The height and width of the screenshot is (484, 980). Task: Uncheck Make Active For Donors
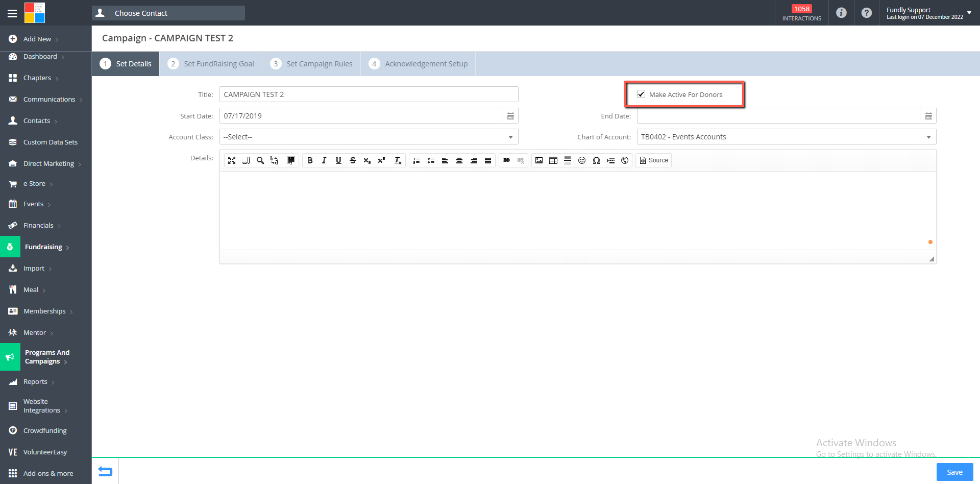(x=641, y=94)
